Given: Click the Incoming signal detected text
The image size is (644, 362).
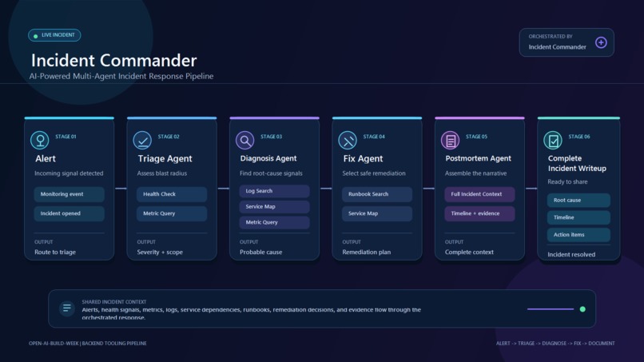Looking at the screenshot, I should point(69,173).
